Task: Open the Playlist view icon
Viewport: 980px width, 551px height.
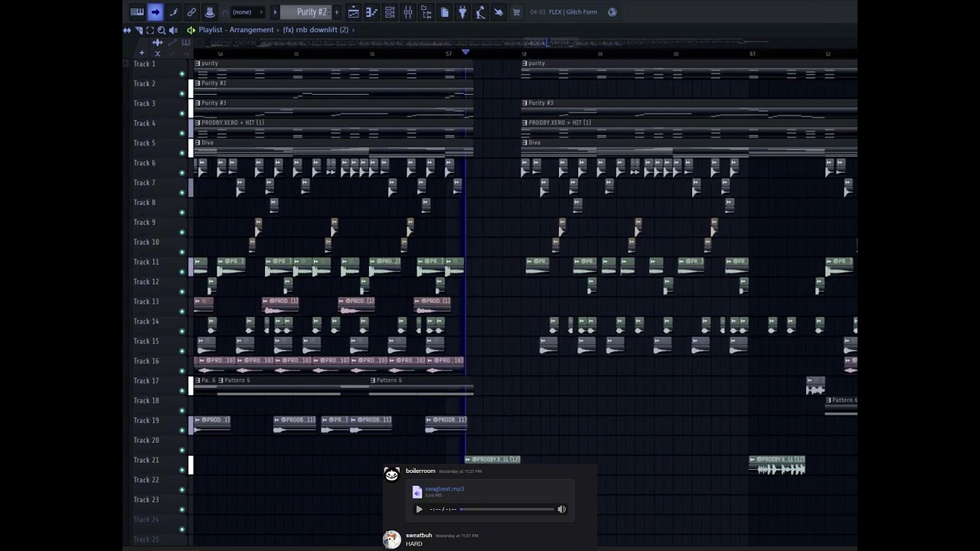Action: pyautogui.click(x=353, y=11)
